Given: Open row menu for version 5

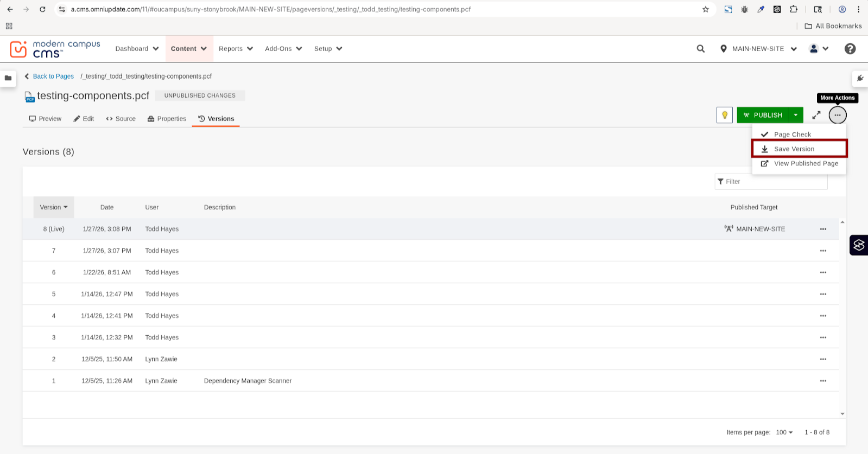Looking at the screenshot, I should (823, 294).
